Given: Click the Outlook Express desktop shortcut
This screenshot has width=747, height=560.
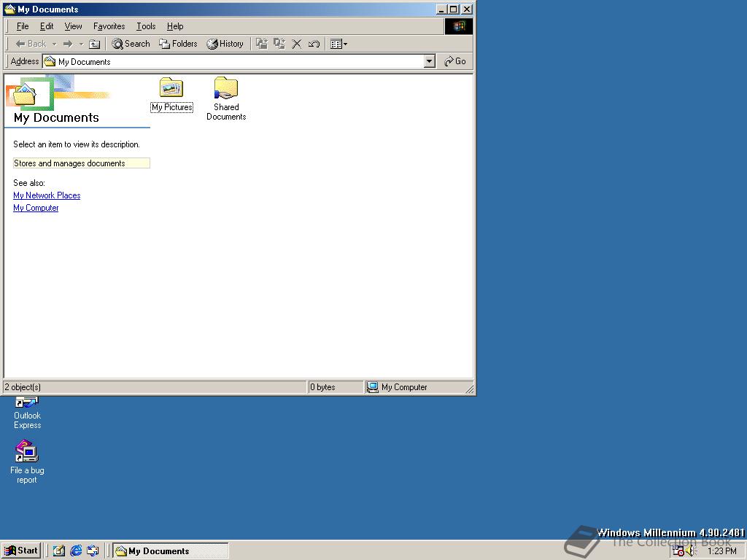Looking at the screenshot, I should tap(27, 413).
